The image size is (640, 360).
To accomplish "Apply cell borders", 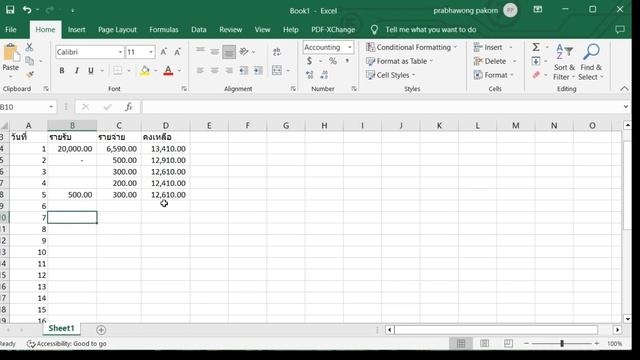I will click(118, 71).
